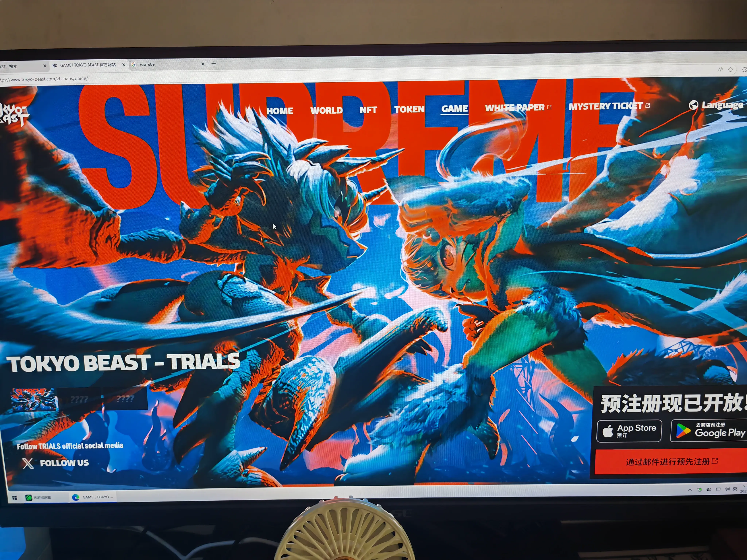Screen dimensions: 747x560
Task: Open the globe Language selector icon
Action: point(693,105)
